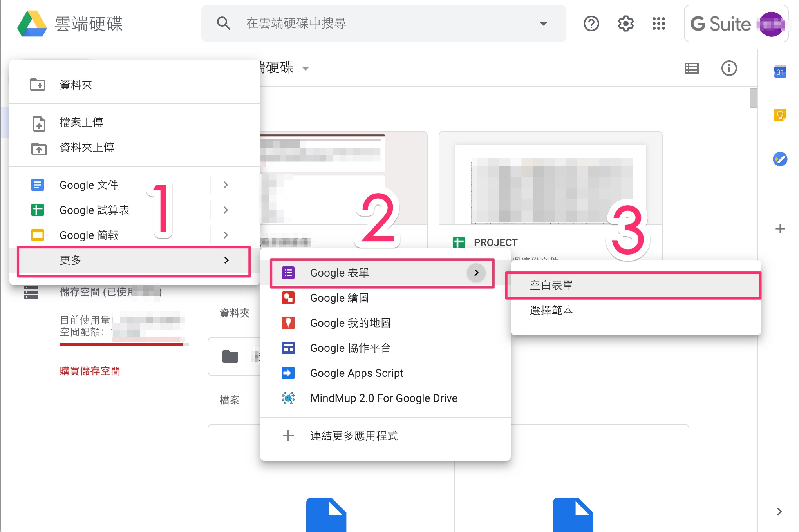Screen dimensions: 799x532
Task: Click the PROJECT file name
Action: tap(495, 242)
